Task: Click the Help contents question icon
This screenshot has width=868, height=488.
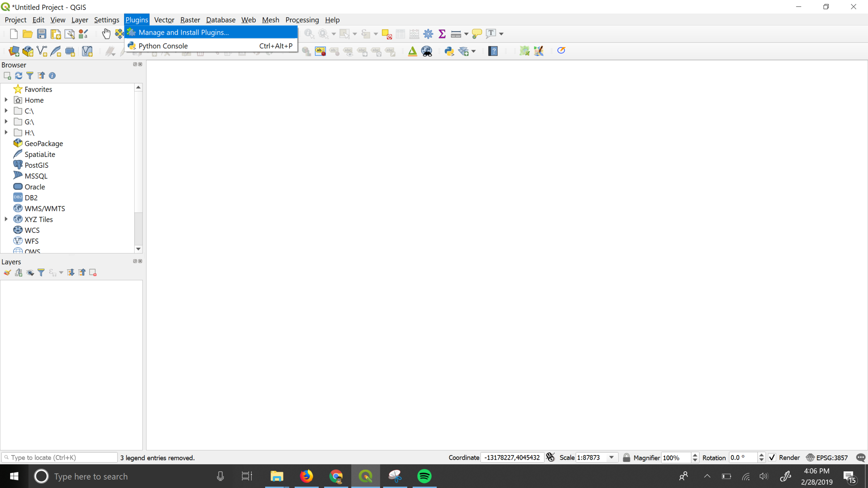Action: 493,51
